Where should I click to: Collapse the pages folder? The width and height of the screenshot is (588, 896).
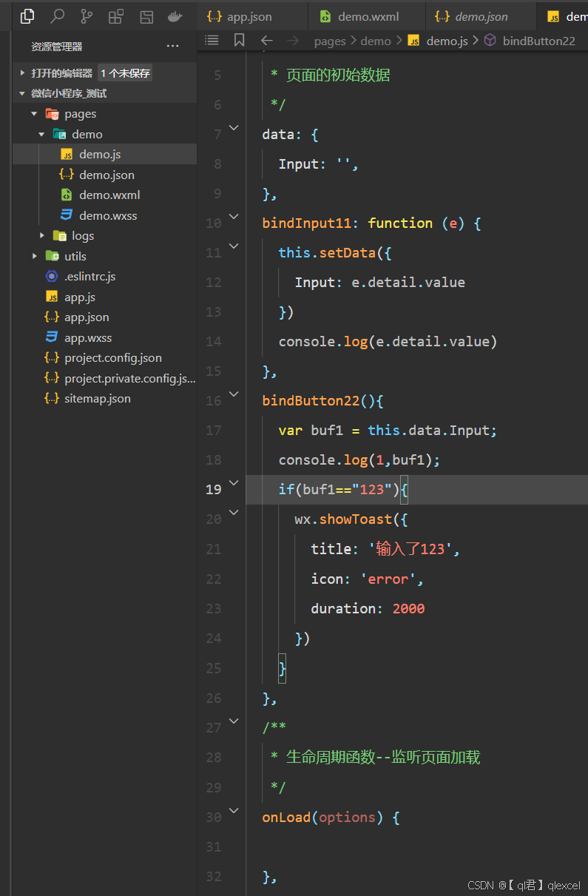point(34,114)
